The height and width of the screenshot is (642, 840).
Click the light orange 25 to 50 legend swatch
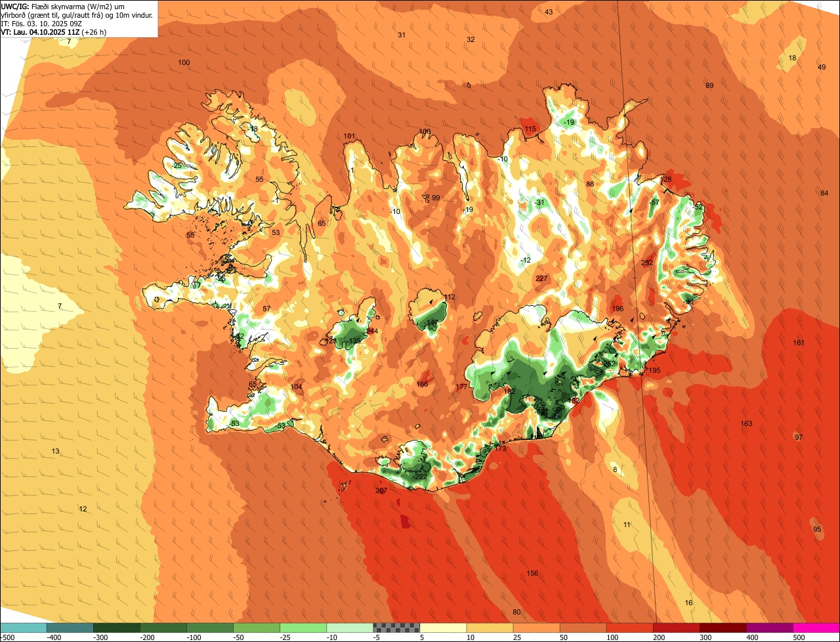pyautogui.click(x=536, y=628)
